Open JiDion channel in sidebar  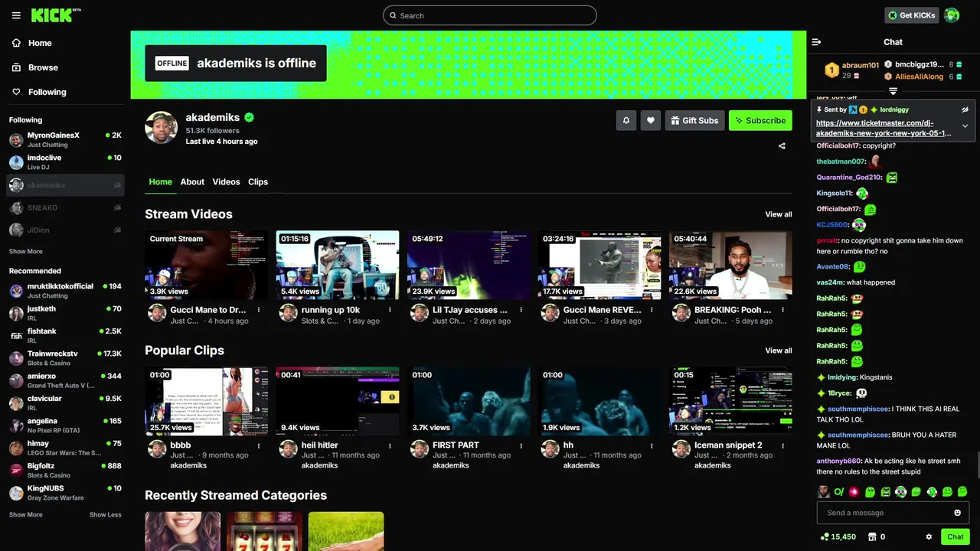pyautogui.click(x=65, y=230)
